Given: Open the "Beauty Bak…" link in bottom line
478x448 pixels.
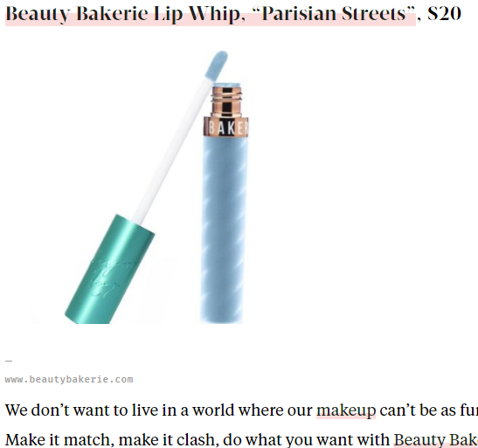Looking at the screenshot, I should tap(436, 440).
